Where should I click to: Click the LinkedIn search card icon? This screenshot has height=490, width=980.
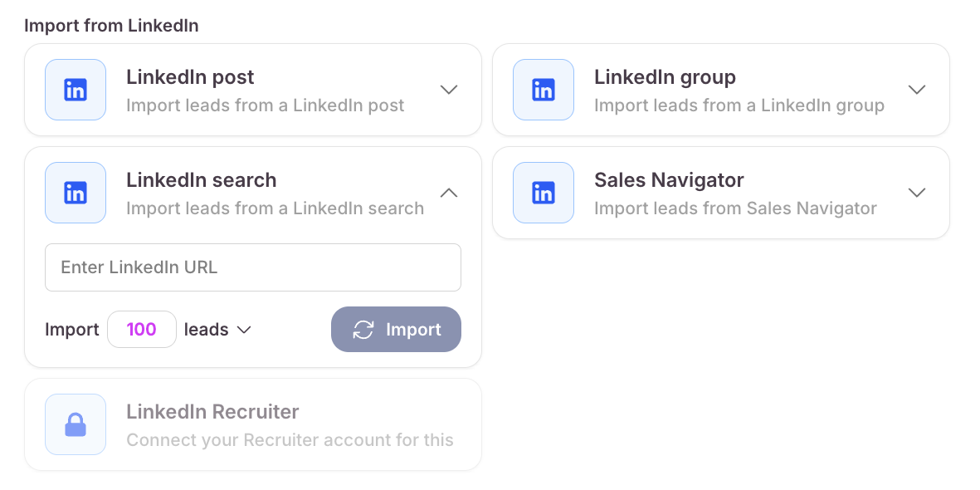(76, 193)
